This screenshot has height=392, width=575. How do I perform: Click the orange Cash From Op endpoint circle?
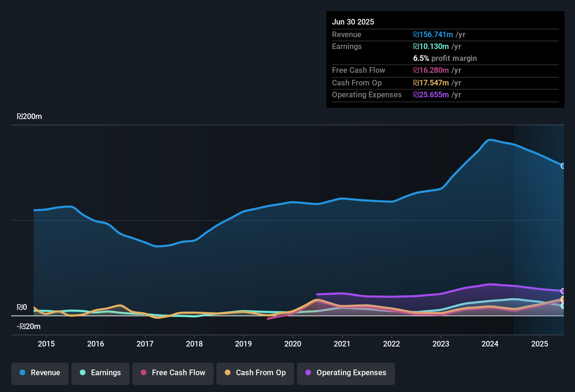click(x=562, y=299)
